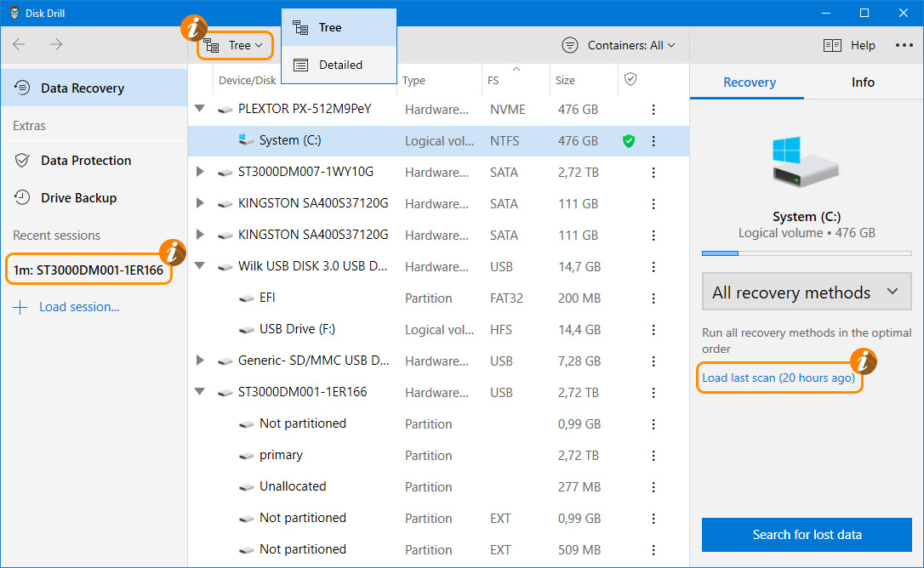The image size is (924, 568).
Task: Open the options menu for ST3000DM007-1WY10G
Action: [653, 173]
